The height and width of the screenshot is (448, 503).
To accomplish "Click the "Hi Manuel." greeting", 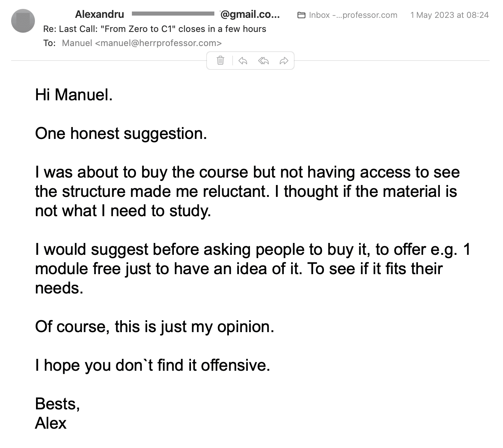I will 74,95.
